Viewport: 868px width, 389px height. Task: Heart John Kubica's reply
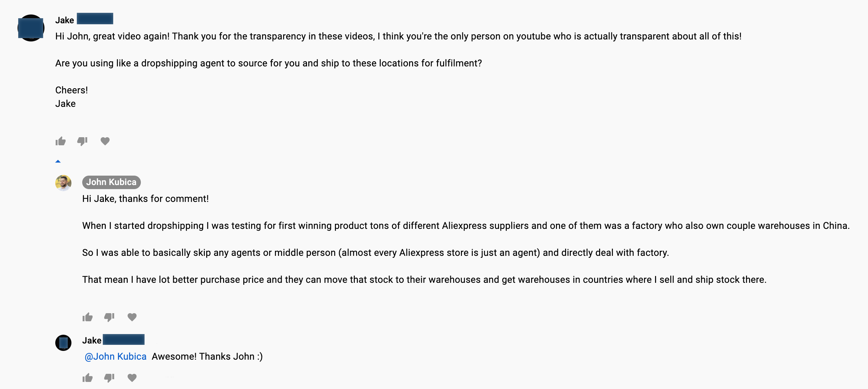point(132,317)
